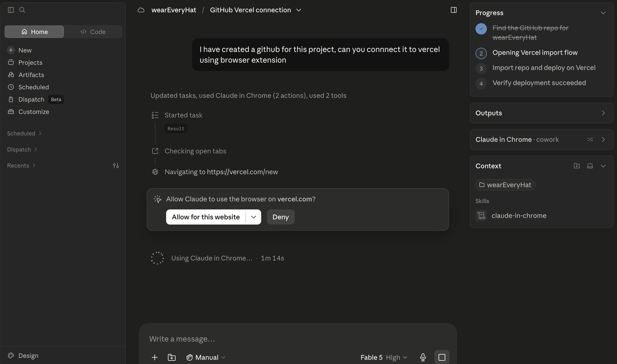
Task: Click the Using Claude in Chrome spinner
Action: tap(157, 258)
